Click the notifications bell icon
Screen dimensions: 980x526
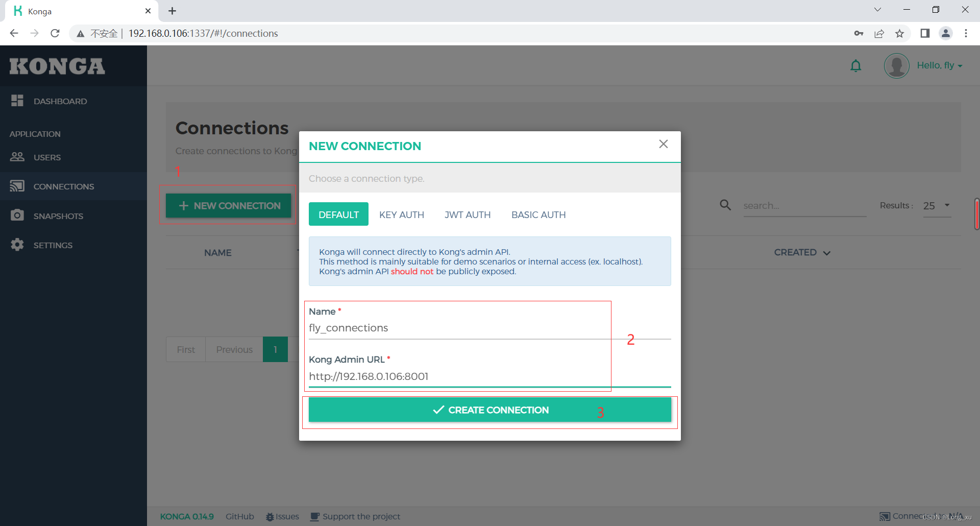click(856, 66)
